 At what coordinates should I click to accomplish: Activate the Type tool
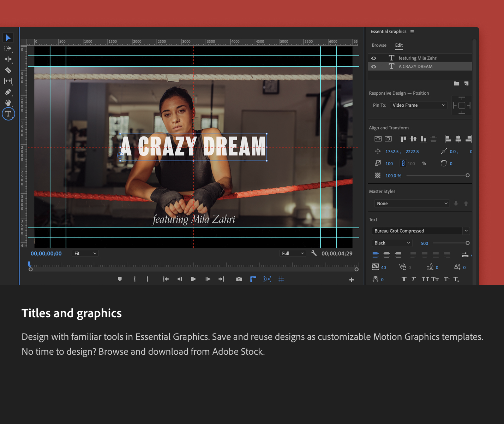(x=8, y=114)
